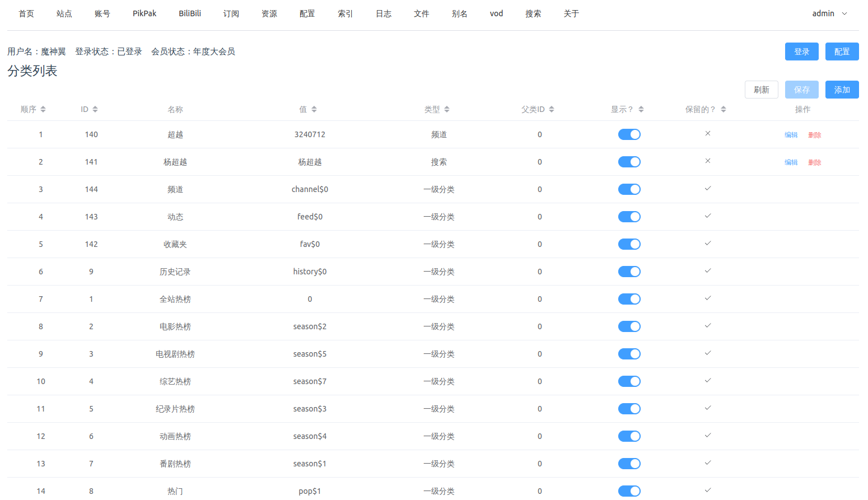Toggle display switch for 综艺热榜 row
Screen dimensions: 868x500
pos(629,381)
